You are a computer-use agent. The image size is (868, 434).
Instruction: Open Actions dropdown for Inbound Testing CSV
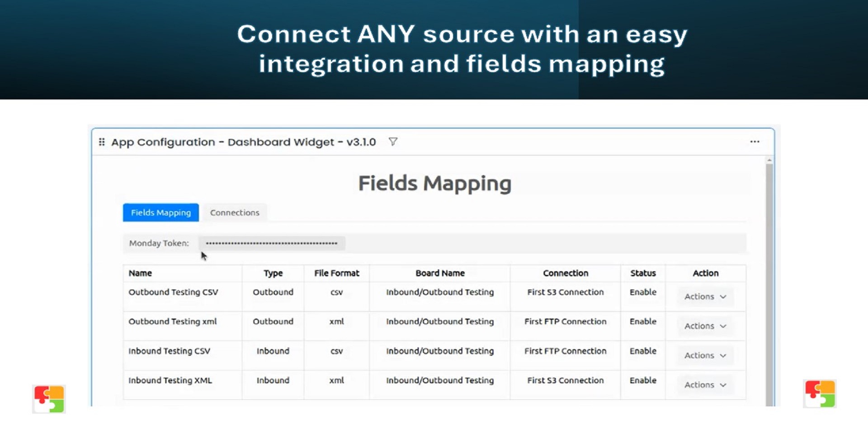coord(705,355)
